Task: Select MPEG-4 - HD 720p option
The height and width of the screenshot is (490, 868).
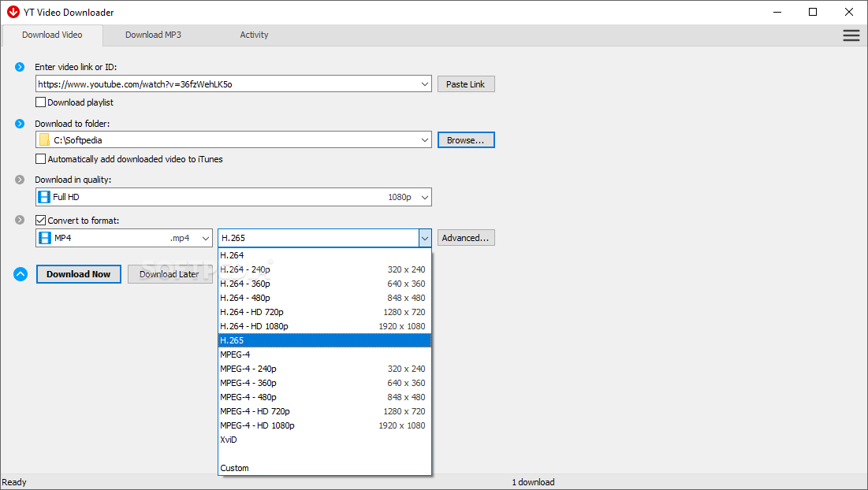Action: [x=324, y=411]
